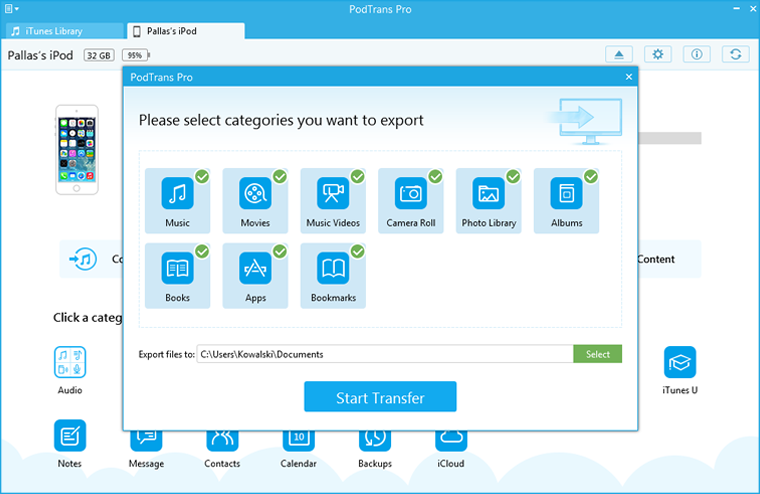Deselect the Bookmarks checkmark badge
The height and width of the screenshot is (494, 760).
(x=358, y=252)
